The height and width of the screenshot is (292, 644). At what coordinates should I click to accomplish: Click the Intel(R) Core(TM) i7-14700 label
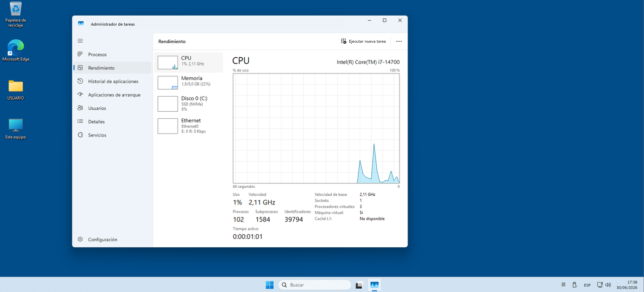[368, 62]
